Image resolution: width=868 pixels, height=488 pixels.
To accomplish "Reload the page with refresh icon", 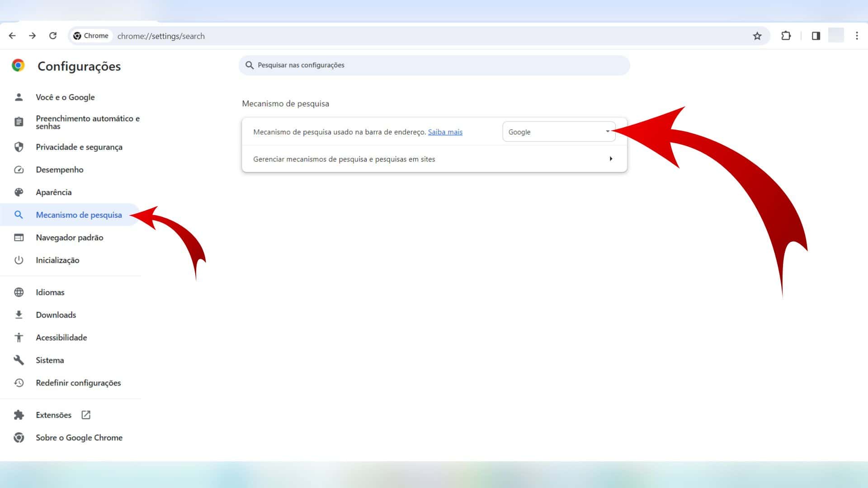I will pyautogui.click(x=53, y=36).
